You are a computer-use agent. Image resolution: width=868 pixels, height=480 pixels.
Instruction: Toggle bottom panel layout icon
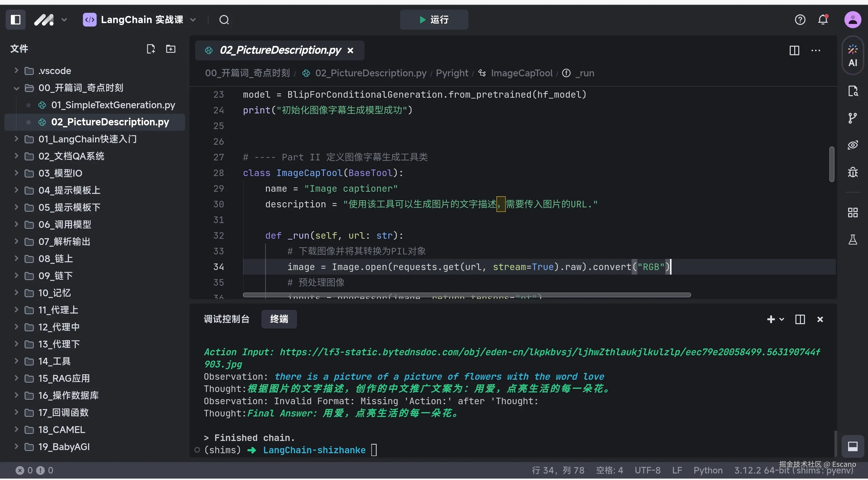[853, 447]
